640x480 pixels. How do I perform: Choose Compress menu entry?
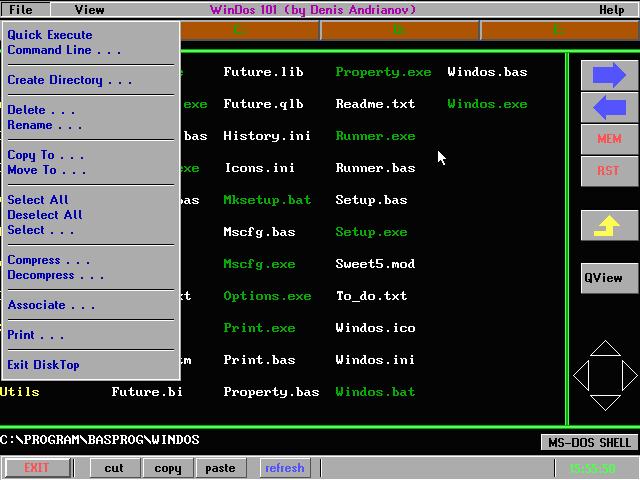tap(49, 260)
